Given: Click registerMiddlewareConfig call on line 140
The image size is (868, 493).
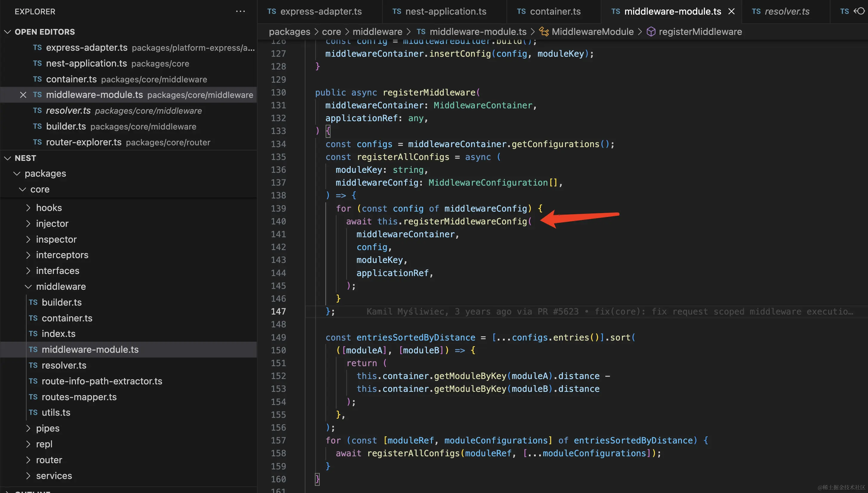Looking at the screenshot, I should [x=465, y=221].
